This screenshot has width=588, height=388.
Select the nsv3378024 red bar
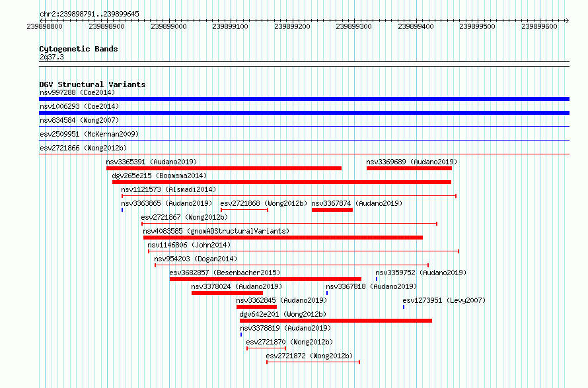coord(227,293)
